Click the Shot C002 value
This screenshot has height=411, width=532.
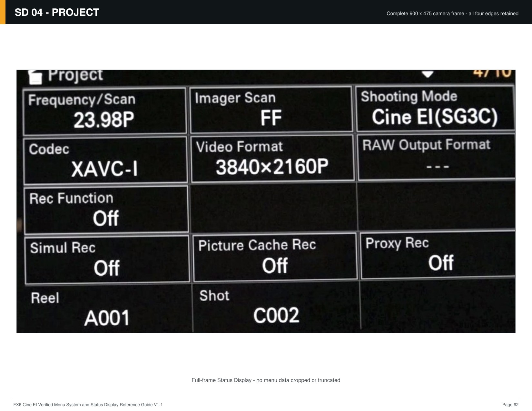pyautogui.click(x=276, y=315)
